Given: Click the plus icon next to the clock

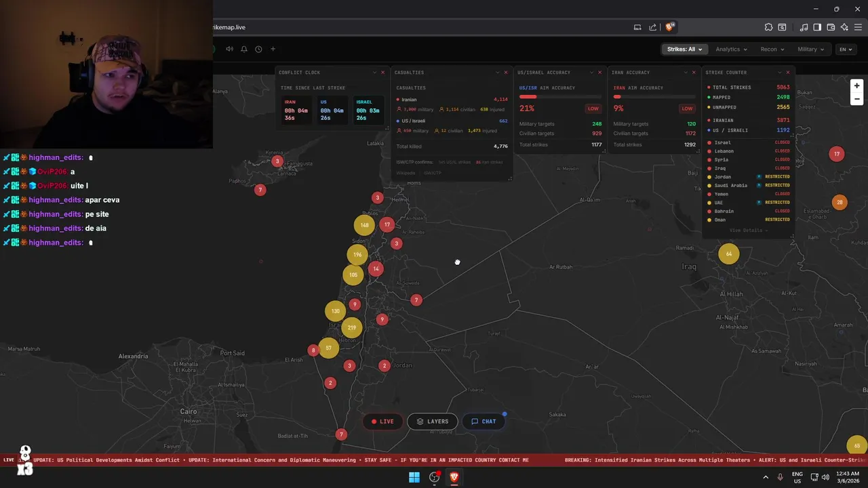Looking at the screenshot, I should pyautogui.click(x=273, y=49).
